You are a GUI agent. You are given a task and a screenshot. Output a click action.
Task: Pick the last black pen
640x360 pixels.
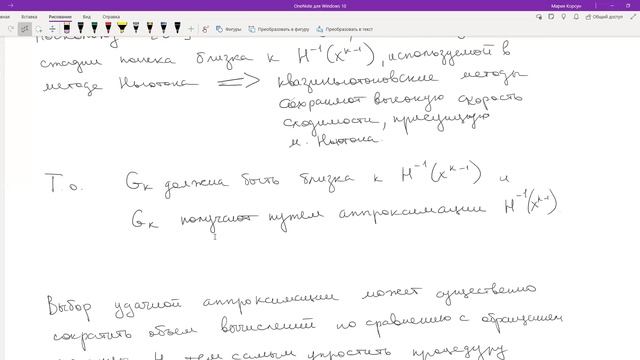[178, 28]
